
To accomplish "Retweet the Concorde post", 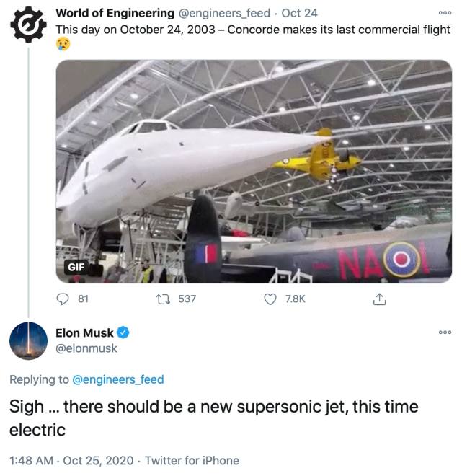I will pos(163,299).
